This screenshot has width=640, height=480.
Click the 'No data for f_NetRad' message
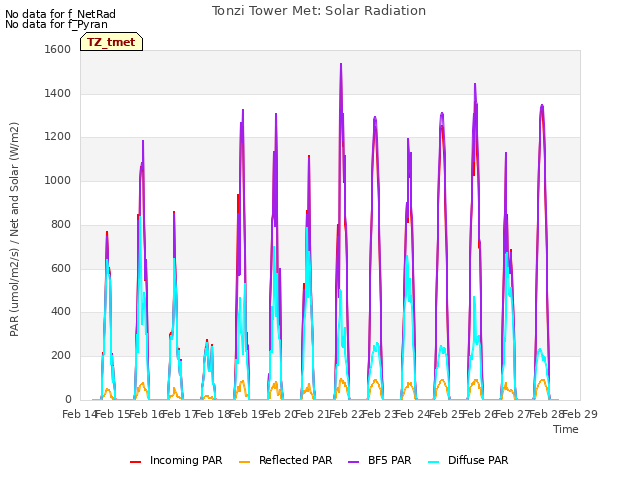[60, 14]
